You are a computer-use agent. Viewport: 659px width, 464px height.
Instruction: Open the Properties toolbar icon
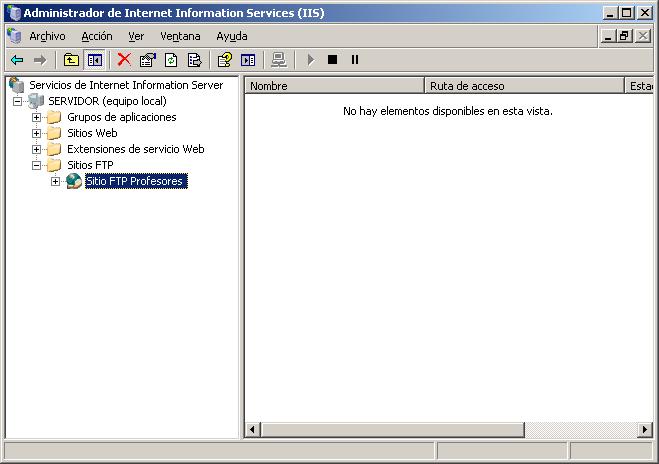[148, 60]
